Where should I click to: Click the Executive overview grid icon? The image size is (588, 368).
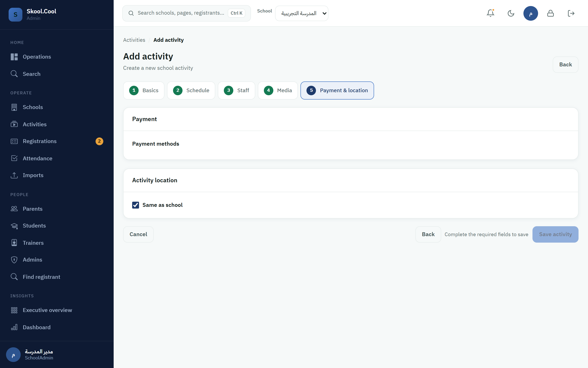pos(14,310)
